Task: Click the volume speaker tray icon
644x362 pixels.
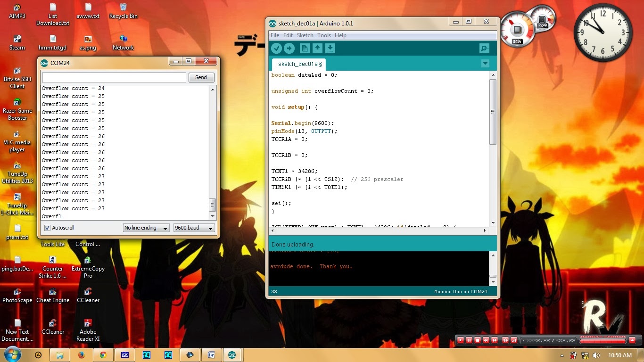Action: point(596,355)
